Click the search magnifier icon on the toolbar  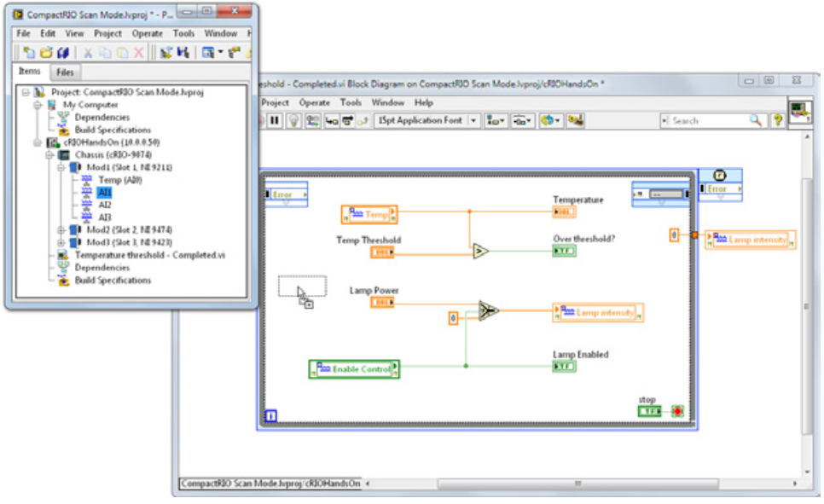click(754, 120)
